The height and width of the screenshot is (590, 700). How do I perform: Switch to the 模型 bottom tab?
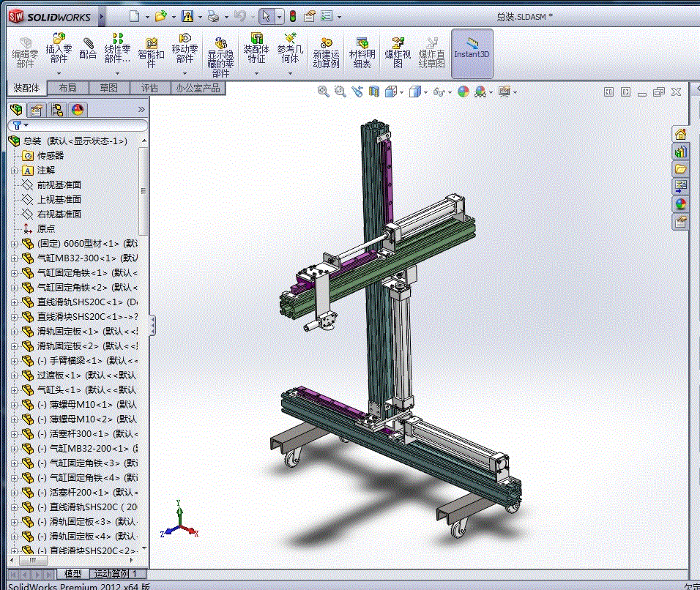click(72, 573)
